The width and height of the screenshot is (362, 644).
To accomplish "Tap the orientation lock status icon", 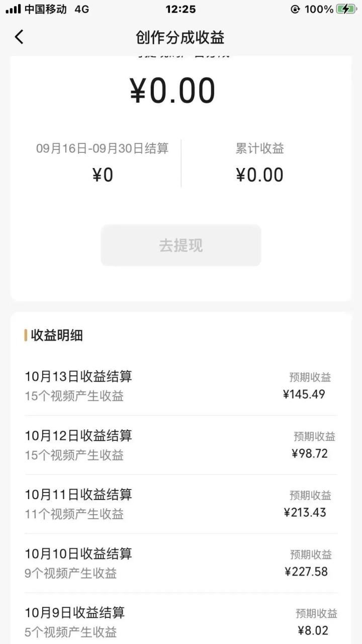I will pyautogui.click(x=295, y=9).
